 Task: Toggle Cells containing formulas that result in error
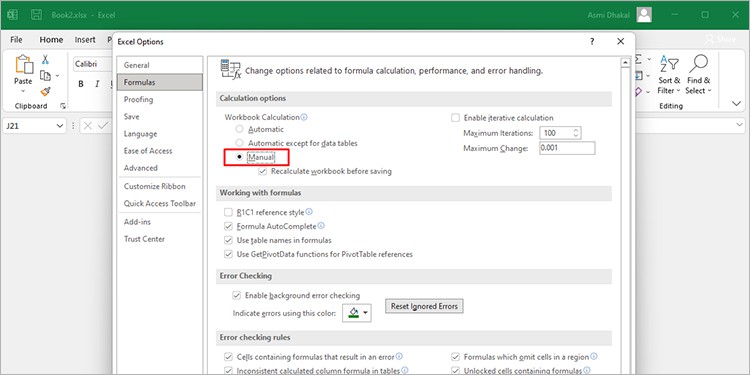click(228, 357)
